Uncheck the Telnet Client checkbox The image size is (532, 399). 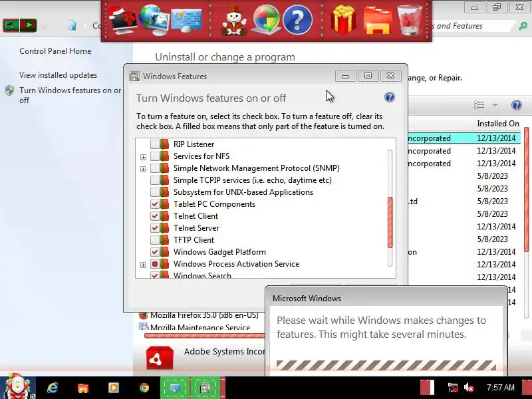(155, 215)
